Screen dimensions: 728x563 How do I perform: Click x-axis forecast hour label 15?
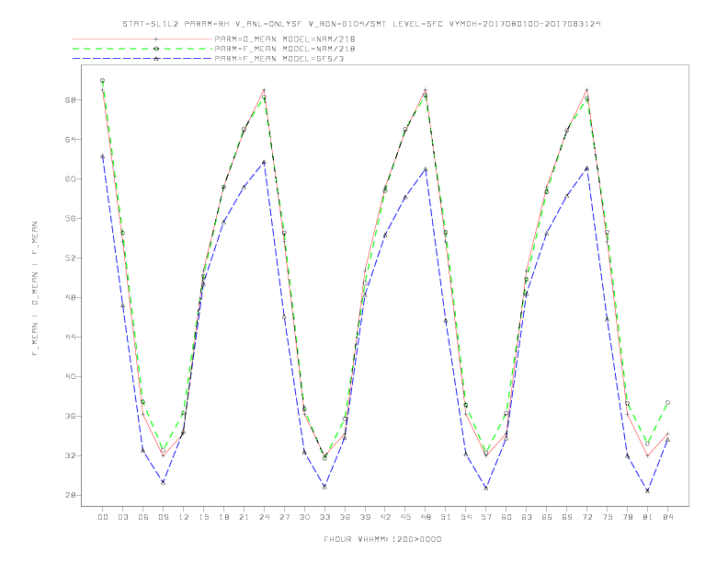pyautogui.click(x=204, y=517)
